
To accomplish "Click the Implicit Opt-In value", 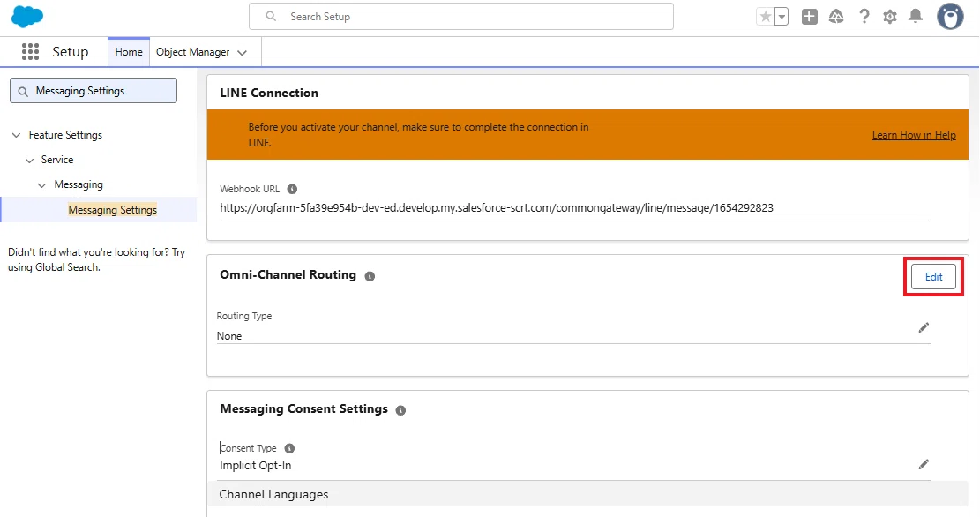I will click(x=256, y=465).
